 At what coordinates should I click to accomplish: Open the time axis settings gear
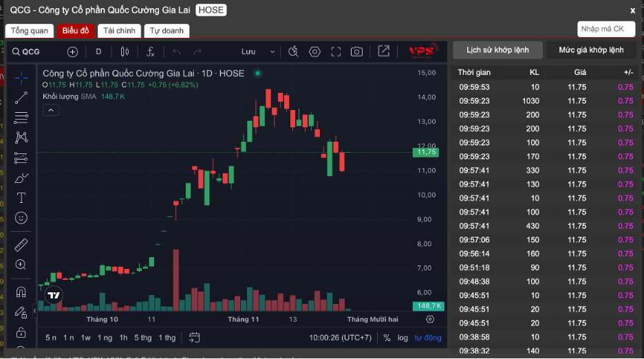pos(430,319)
